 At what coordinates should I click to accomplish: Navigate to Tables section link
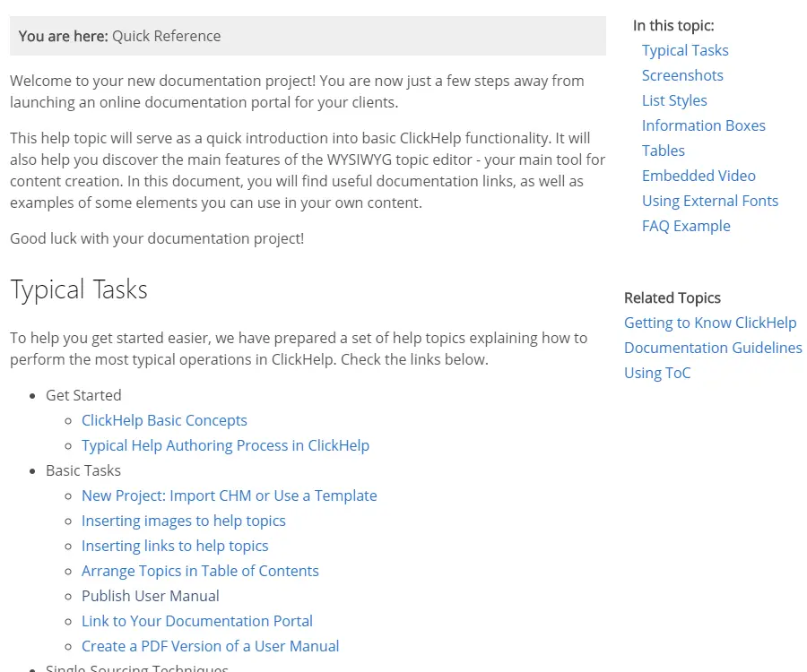[664, 151]
